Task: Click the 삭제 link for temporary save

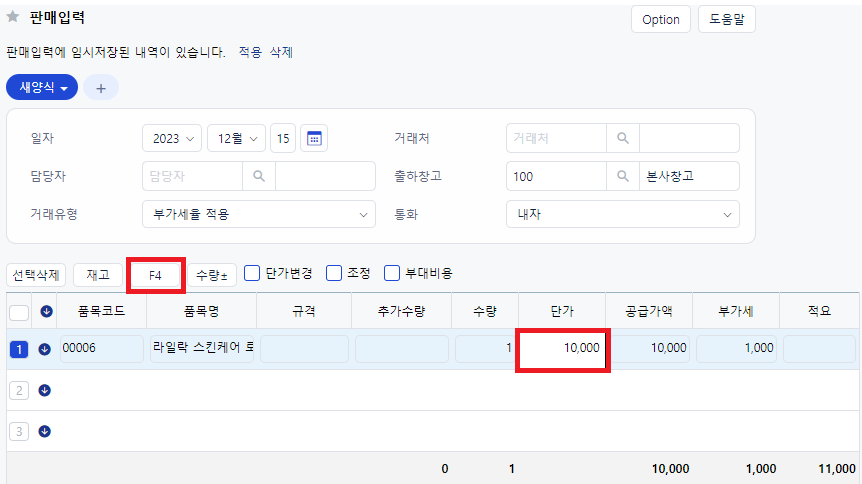Action: tap(281, 52)
